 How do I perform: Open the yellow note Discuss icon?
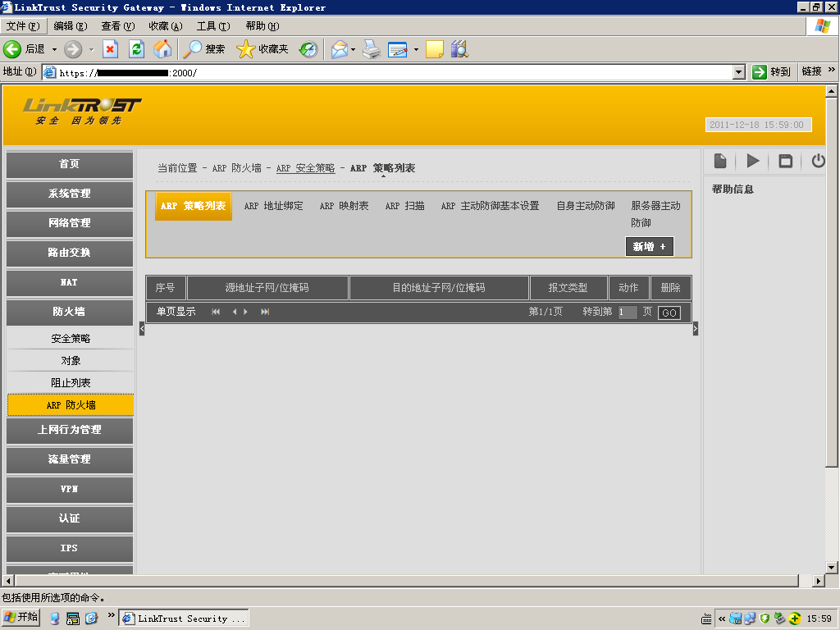435,49
